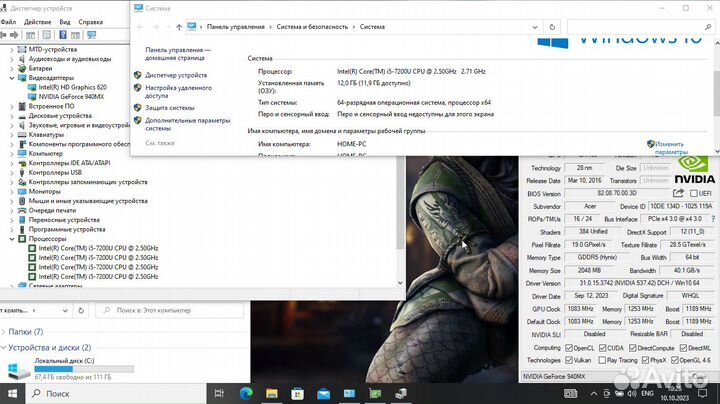Viewport: 720px width, 404px height.
Task: Expand the Клавиатуры tree node
Action: 12,135
